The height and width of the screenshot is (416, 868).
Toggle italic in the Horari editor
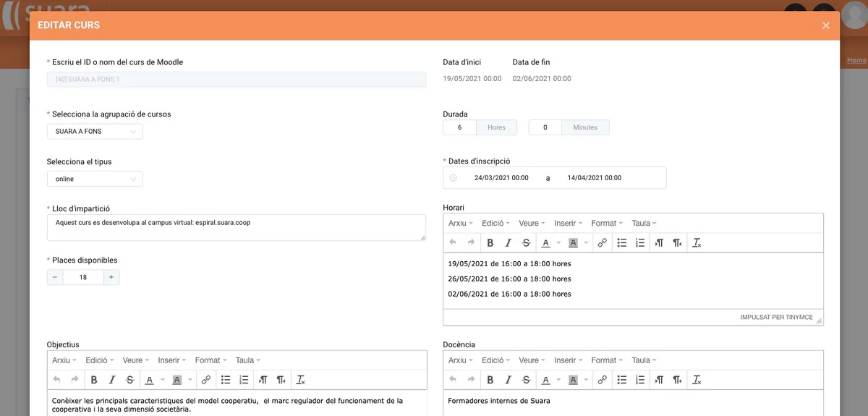[x=509, y=243]
